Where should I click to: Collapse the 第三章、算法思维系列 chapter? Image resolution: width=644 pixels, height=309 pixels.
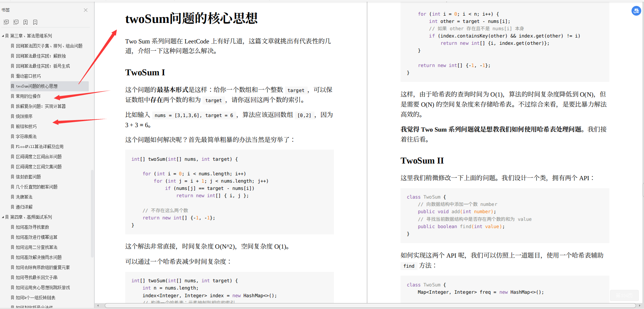3,36
